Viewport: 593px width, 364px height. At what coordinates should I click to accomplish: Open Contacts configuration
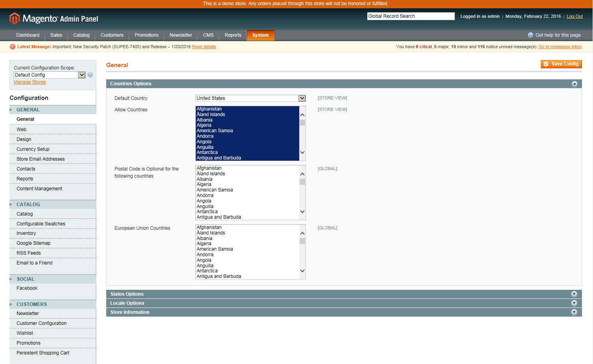point(53,169)
